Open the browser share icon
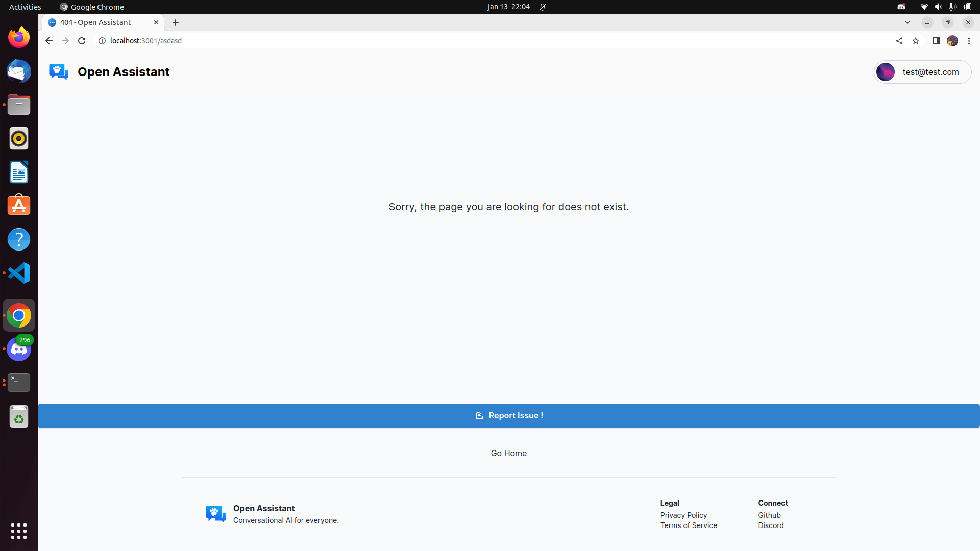This screenshot has width=980, height=551. (899, 41)
